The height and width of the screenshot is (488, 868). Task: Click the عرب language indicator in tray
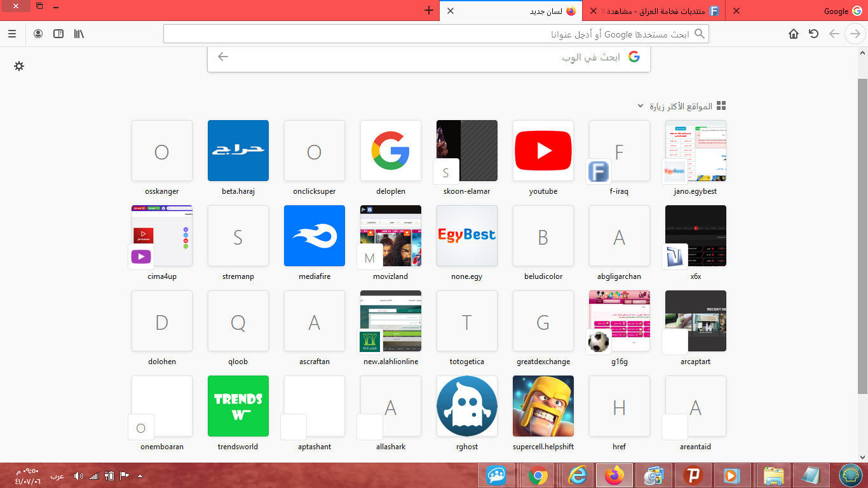[x=57, y=476]
